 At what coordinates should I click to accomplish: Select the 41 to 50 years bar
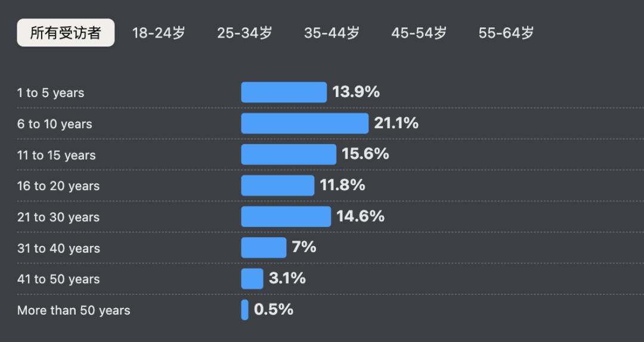pyautogui.click(x=252, y=278)
